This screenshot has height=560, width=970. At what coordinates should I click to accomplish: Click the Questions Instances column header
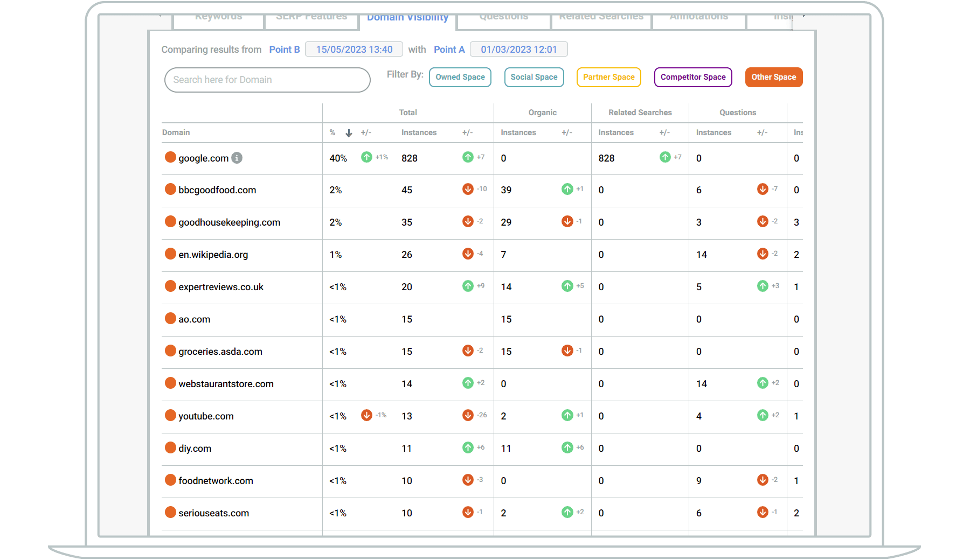pyautogui.click(x=713, y=132)
